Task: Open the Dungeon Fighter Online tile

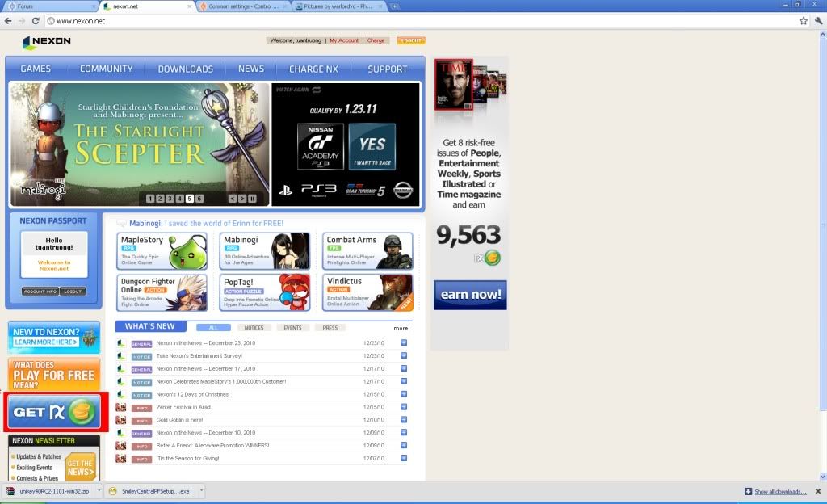Action: [162, 292]
